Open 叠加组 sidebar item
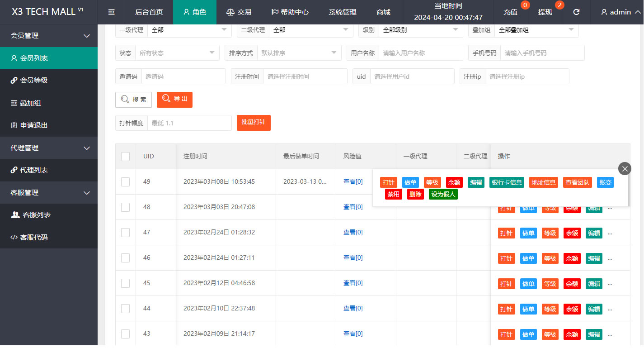The image size is (644, 348). point(49,103)
